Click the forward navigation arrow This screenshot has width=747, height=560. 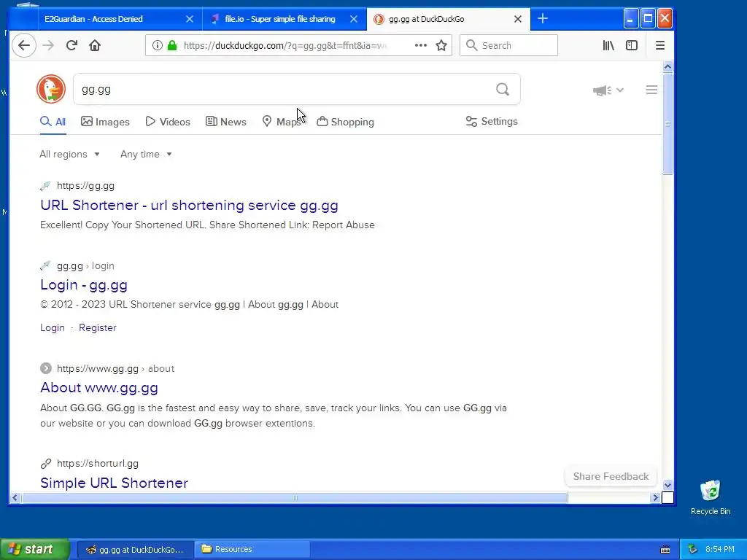(48, 45)
